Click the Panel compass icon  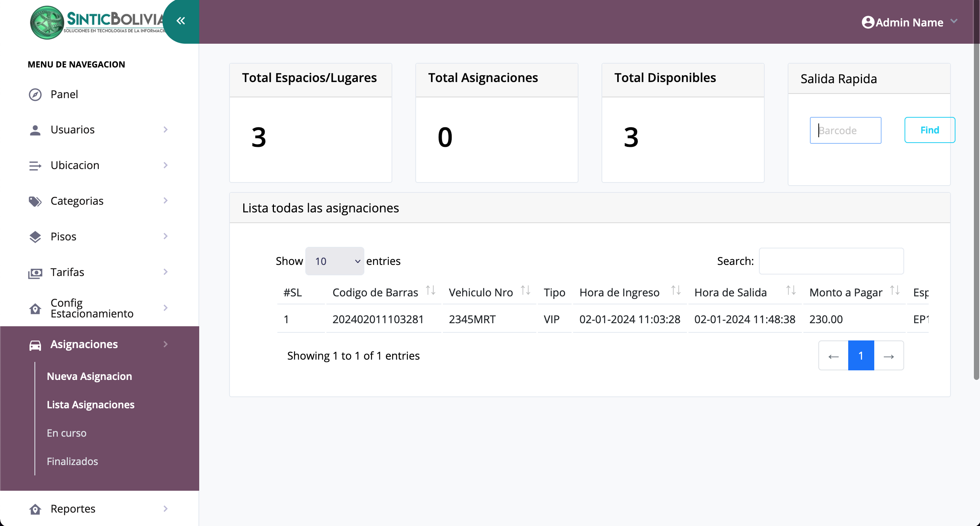(x=35, y=94)
